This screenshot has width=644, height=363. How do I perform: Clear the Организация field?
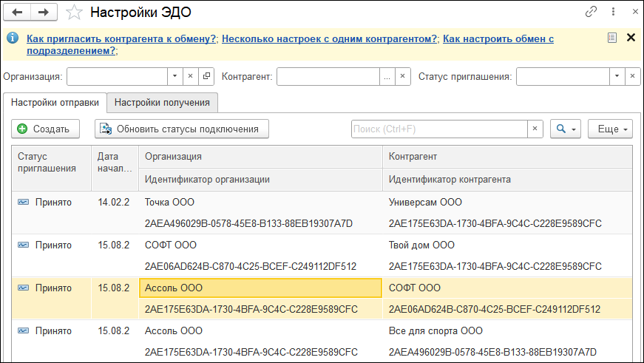point(190,76)
